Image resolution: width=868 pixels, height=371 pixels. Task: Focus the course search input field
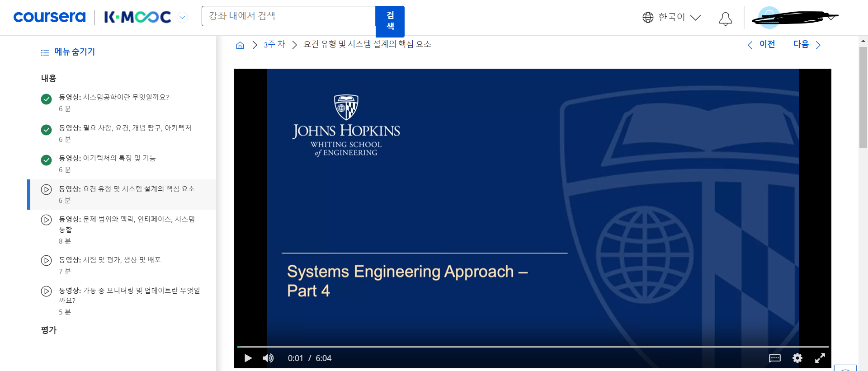[288, 16]
